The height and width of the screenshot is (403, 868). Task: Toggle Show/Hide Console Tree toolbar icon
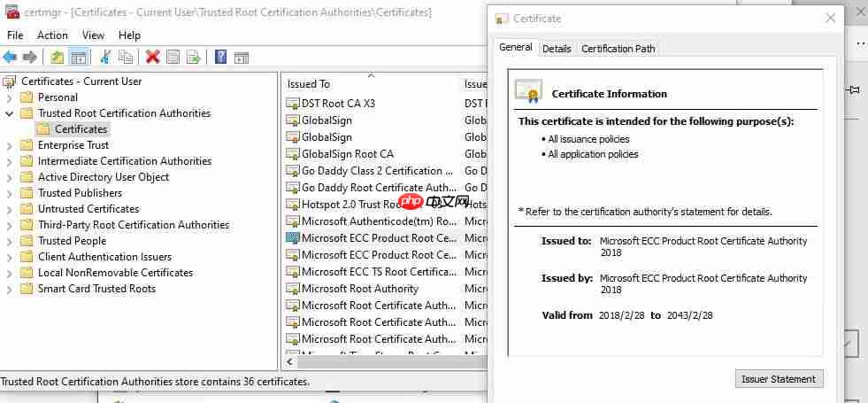79,57
